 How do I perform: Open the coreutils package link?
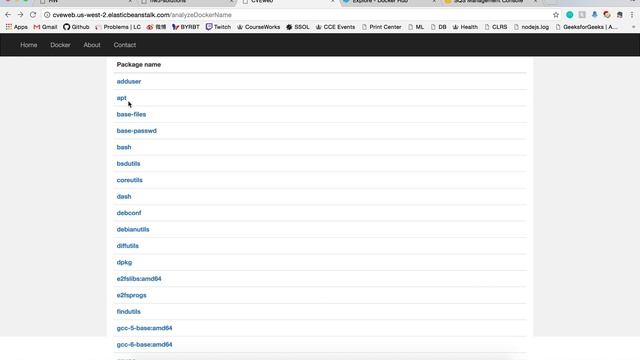tap(130, 180)
